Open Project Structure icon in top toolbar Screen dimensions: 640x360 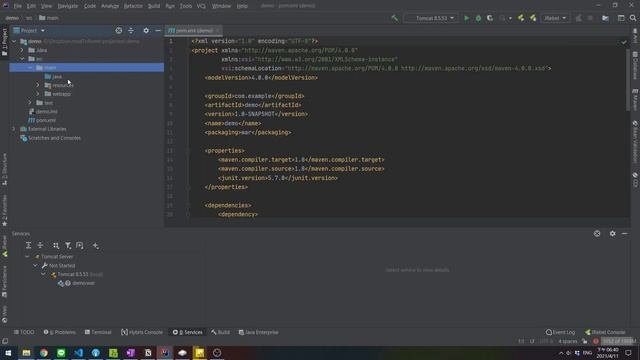pyautogui.click(x=621, y=18)
